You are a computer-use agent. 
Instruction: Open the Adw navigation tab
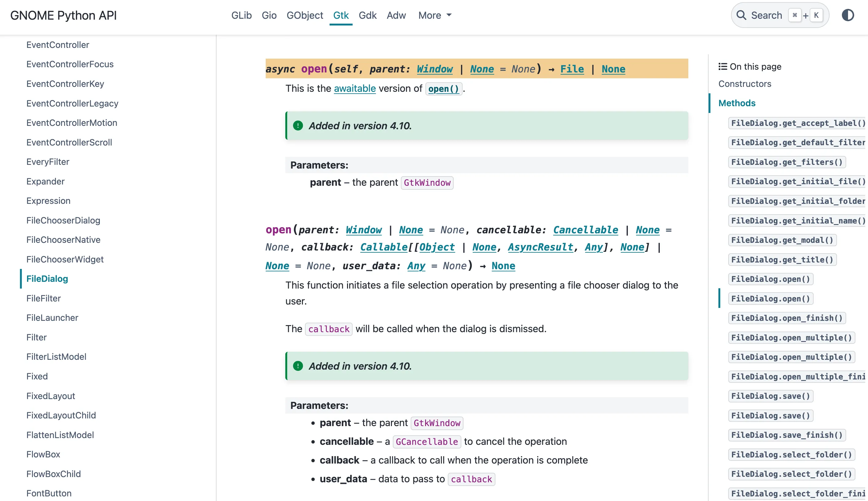click(396, 15)
